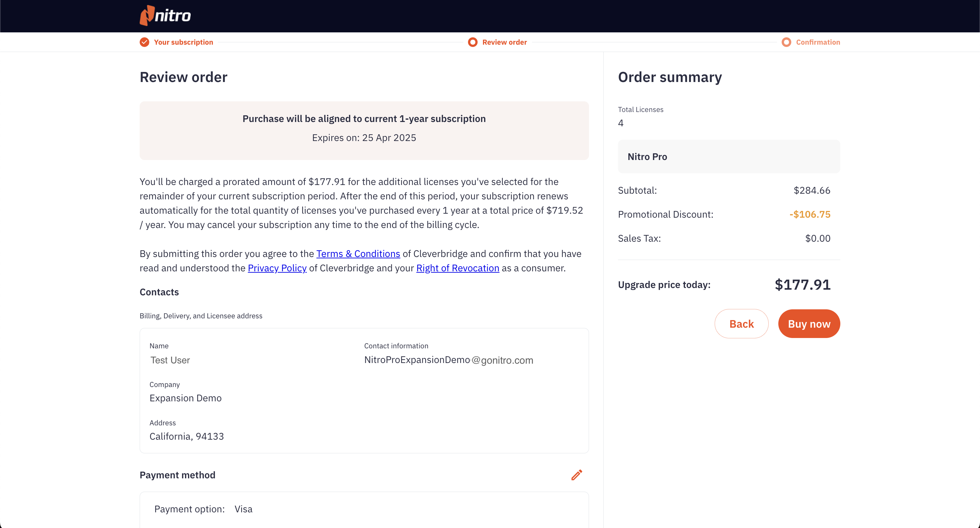Click the Upgrade price today amount
Viewport: 980px width, 528px height.
[x=802, y=285]
